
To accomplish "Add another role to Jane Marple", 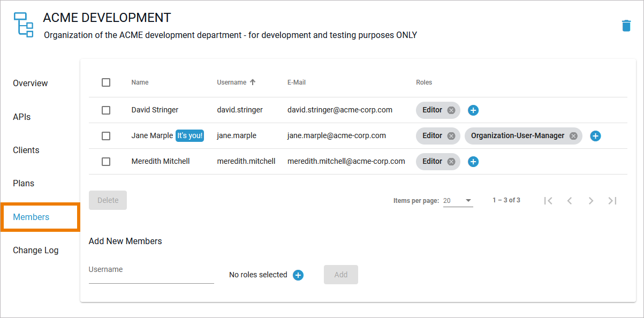I will click(595, 136).
